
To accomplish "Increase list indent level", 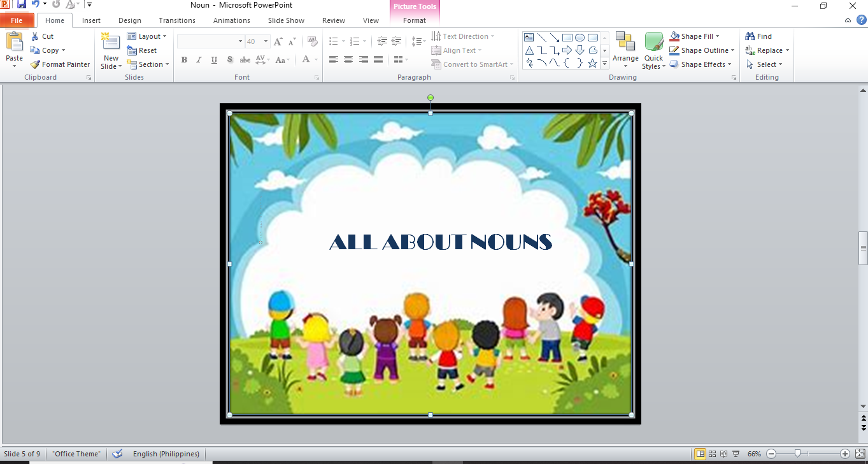I will tap(397, 41).
